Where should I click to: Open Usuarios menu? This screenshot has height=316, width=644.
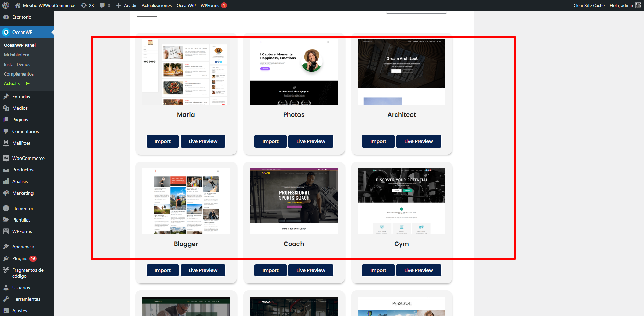27,288
